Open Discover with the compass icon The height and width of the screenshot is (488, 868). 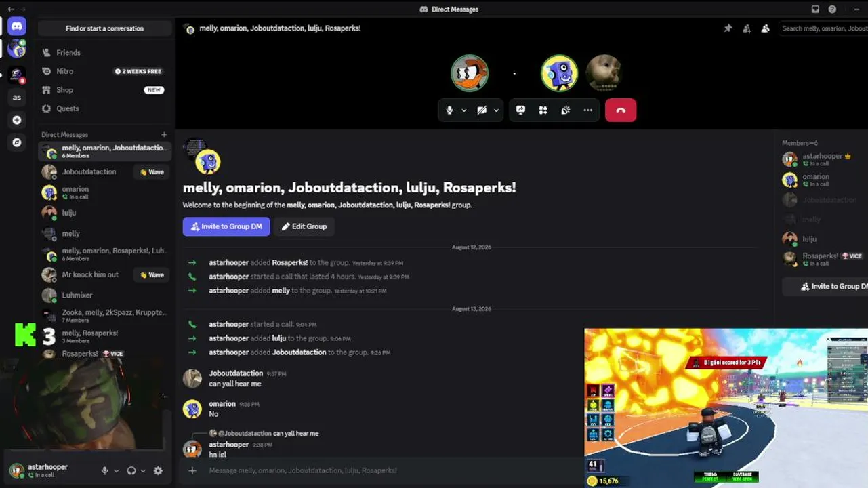tap(17, 142)
